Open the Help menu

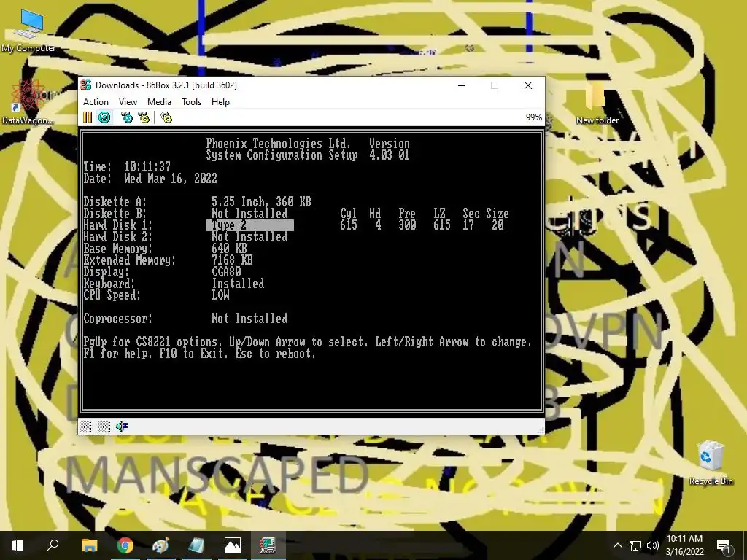point(220,102)
